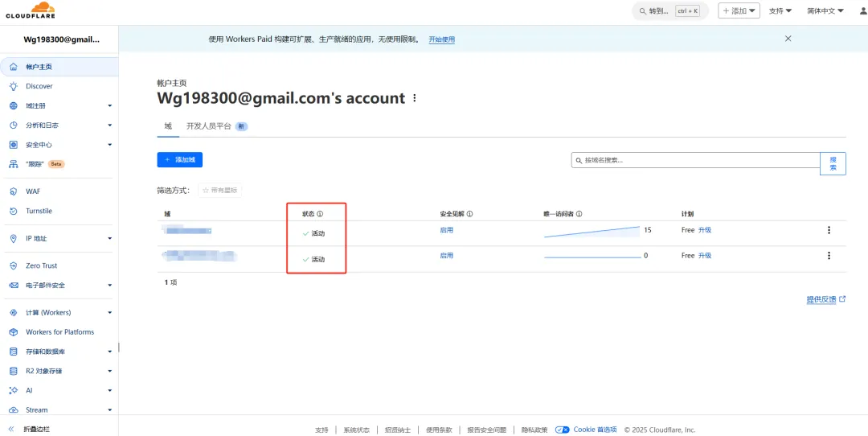Open the row menu for domain with 0 visitors
The width and height of the screenshot is (868, 436).
(x=829, y=255)
